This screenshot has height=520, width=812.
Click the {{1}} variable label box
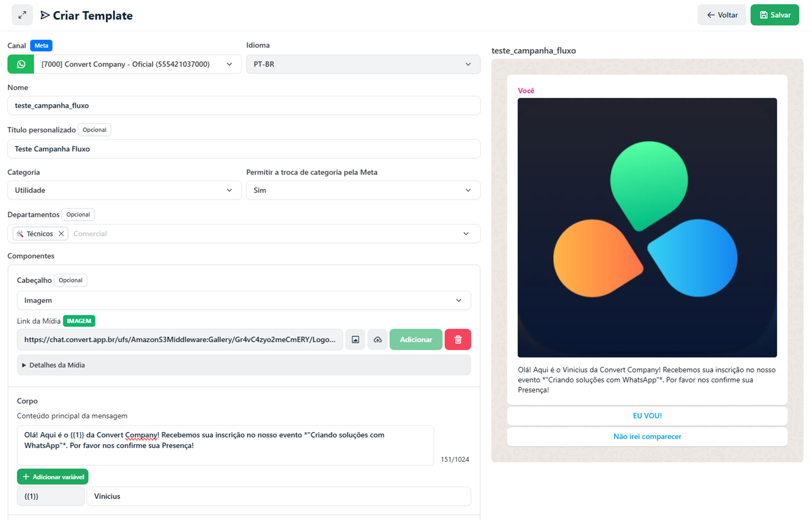click(51, 496)
